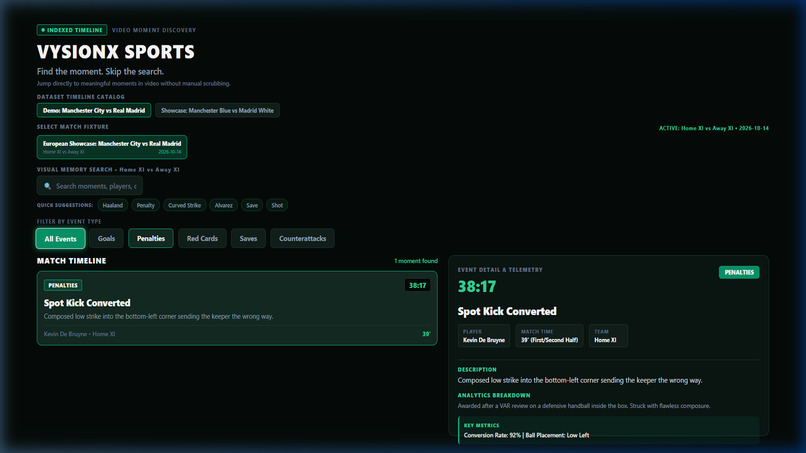The width and height of the screenshot is (806, 453).
Task: Click the search magnifier icon
Action: click(x=47, y=186)
